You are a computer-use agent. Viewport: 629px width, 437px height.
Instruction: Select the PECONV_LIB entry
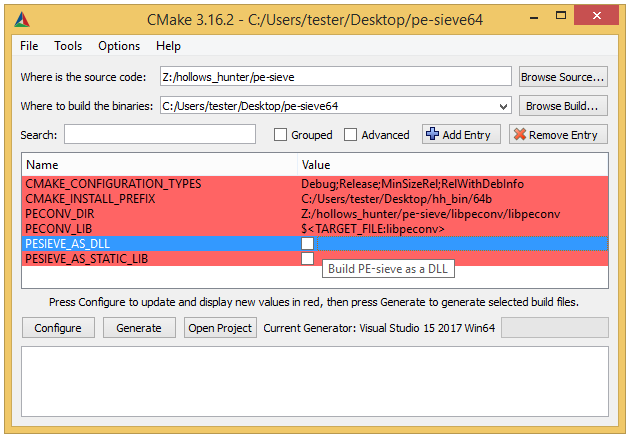pos(59,229)
